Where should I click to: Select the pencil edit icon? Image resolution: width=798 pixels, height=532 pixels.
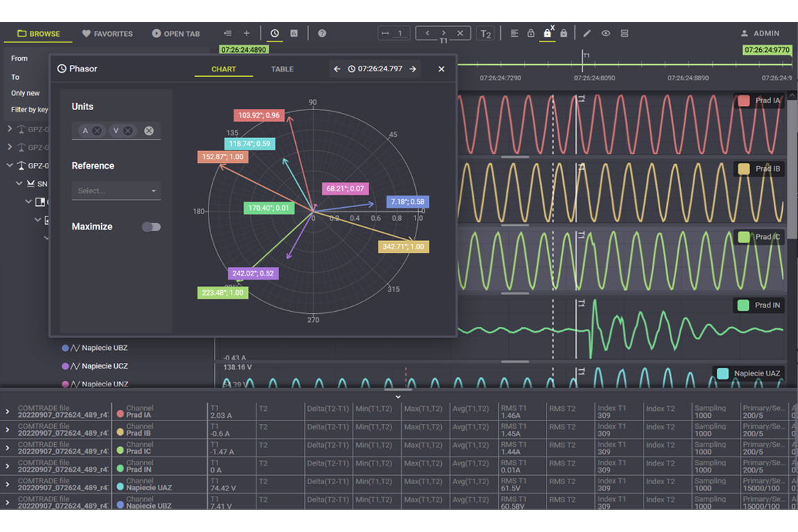587,33
